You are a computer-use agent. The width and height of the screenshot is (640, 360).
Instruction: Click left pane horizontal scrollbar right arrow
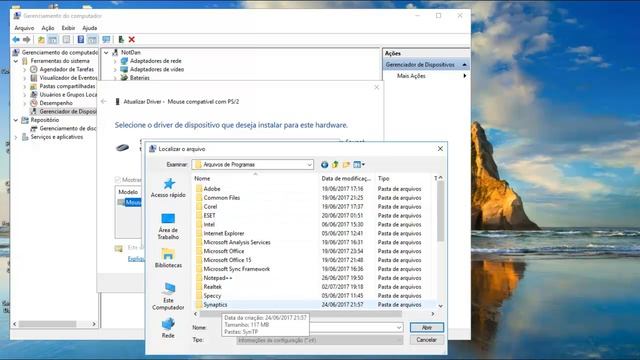click(94, 324)
